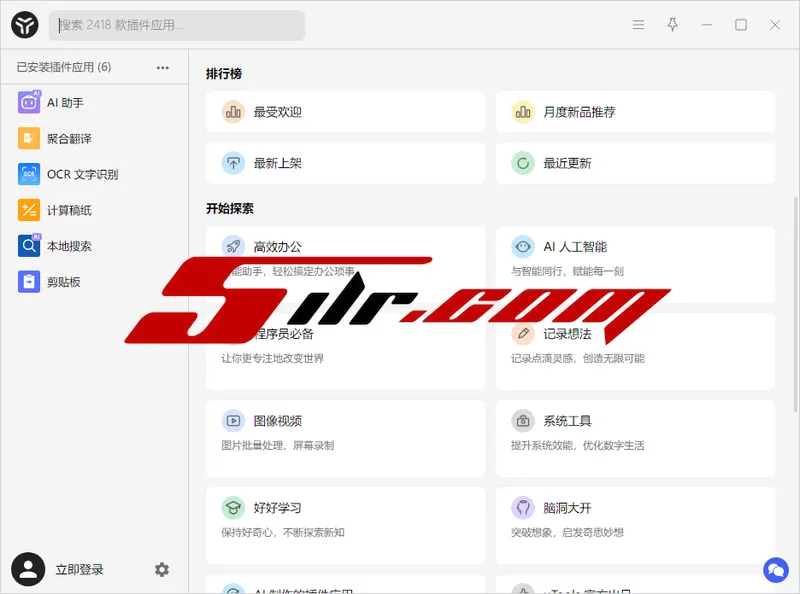Select 计算稿纸 label in sidebar
This screenshot has height=594, width=800.
pyautogui.click(x=69, y=210)
